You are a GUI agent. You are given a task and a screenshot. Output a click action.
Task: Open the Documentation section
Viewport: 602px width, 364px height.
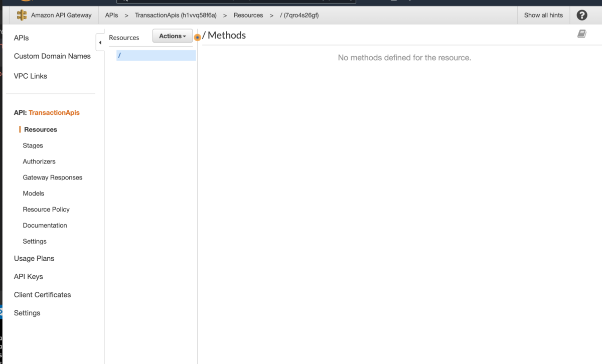(x=45, y=226)
